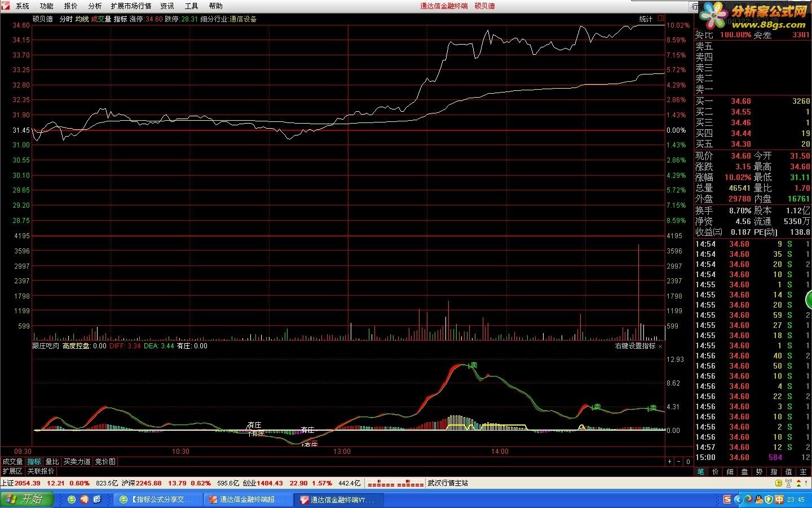Select the 主 tab in right panel

point(804,472)
